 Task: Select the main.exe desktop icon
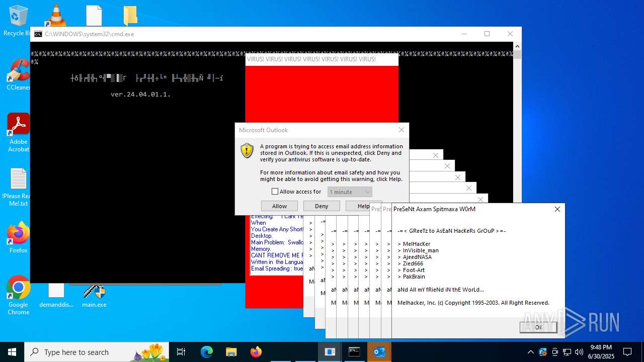coord(94,295)
